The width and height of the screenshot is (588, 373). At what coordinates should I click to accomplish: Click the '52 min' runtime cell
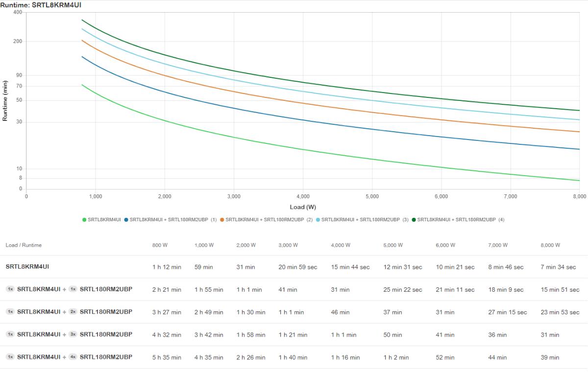pos(445,357)
